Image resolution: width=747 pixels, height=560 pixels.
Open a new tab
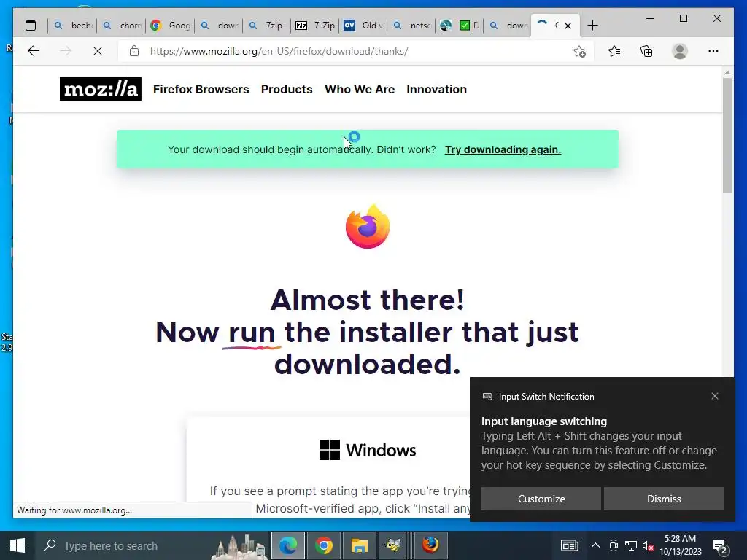tap(592, 26)
